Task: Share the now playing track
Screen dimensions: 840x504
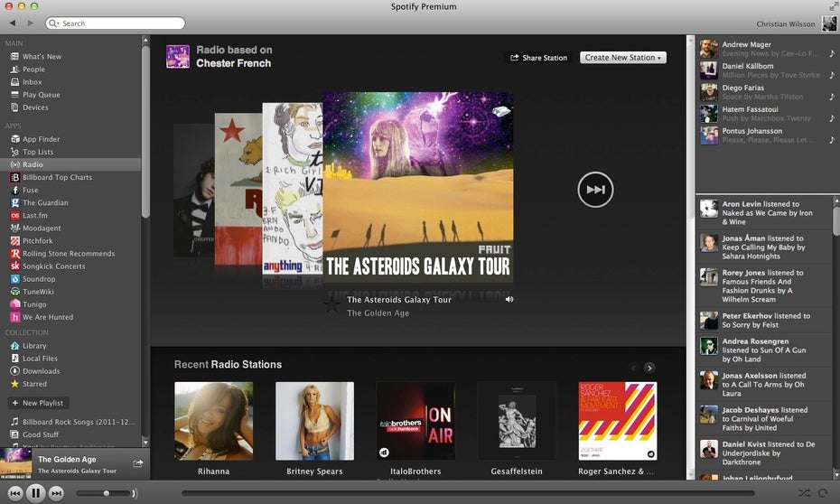Action: click(137, 463)
